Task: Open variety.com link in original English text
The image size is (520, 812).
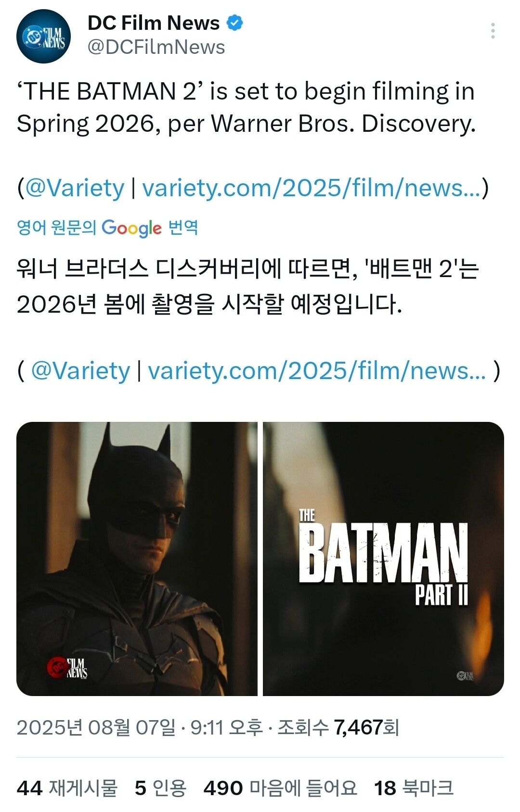Action: click(312, 188)
